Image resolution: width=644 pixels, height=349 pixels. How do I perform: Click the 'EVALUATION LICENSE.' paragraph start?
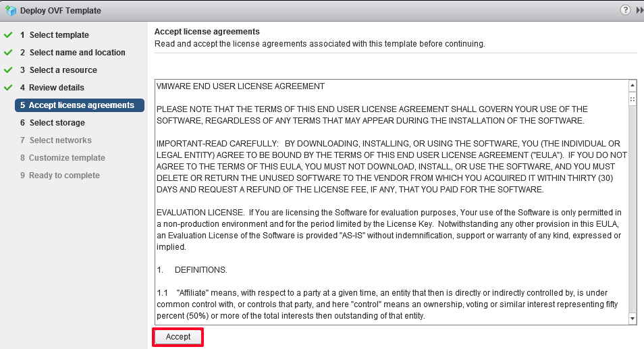(x=200, y=213)
